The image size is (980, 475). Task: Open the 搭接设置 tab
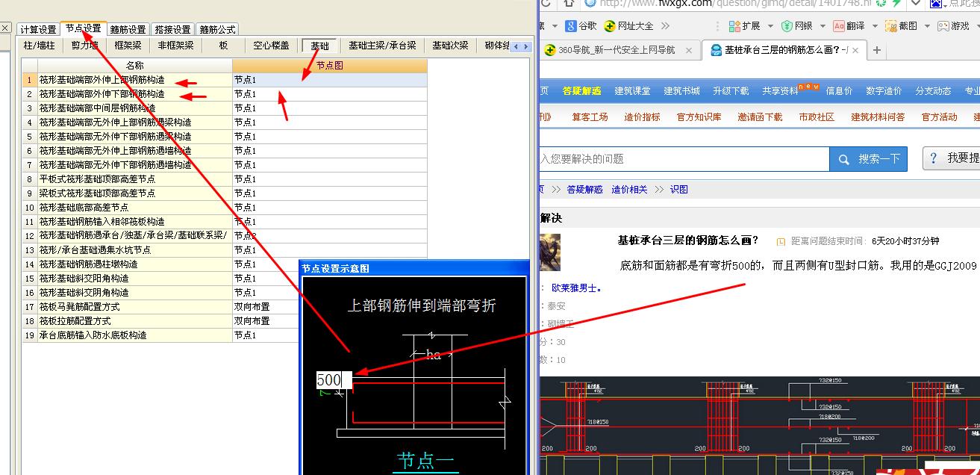172,30
